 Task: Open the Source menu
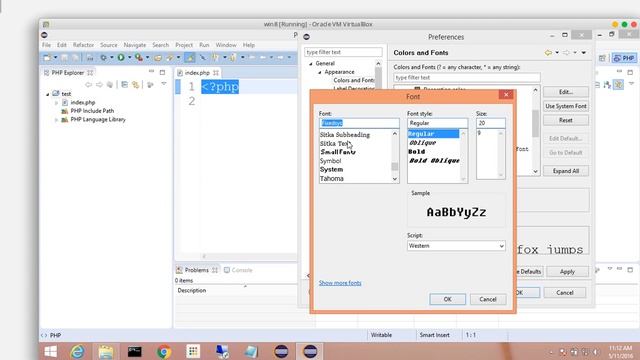pyautogui.click(x=109, y=45)
